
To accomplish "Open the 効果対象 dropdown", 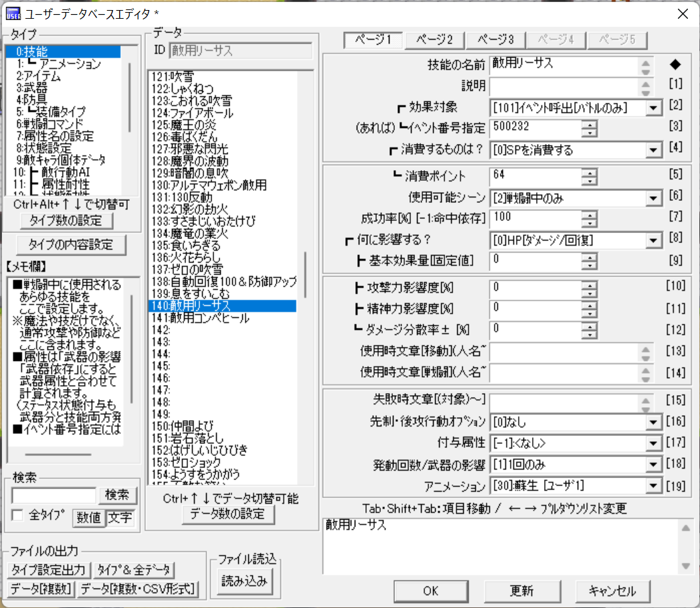I will 653,108.
